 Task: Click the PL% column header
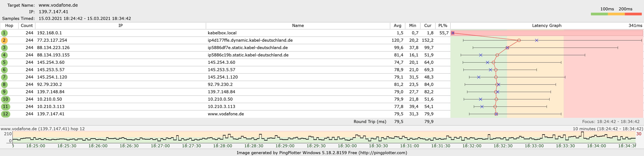[x=443, y=26]
